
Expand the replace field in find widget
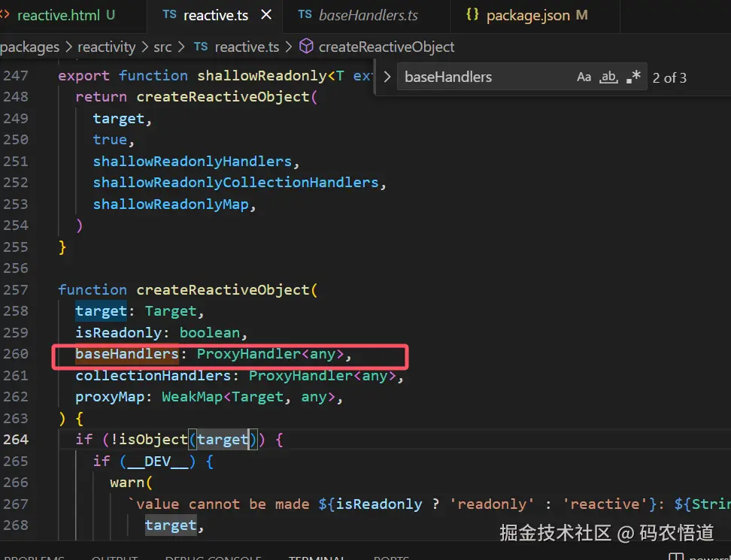[387, 77]
